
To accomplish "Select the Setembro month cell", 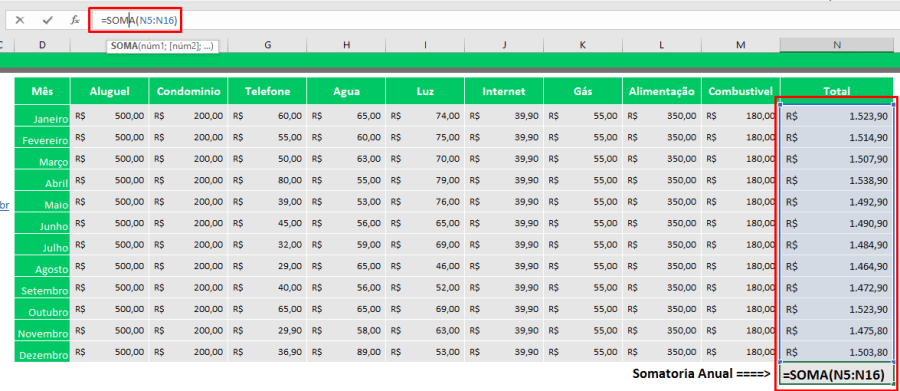I will point(42,287).
